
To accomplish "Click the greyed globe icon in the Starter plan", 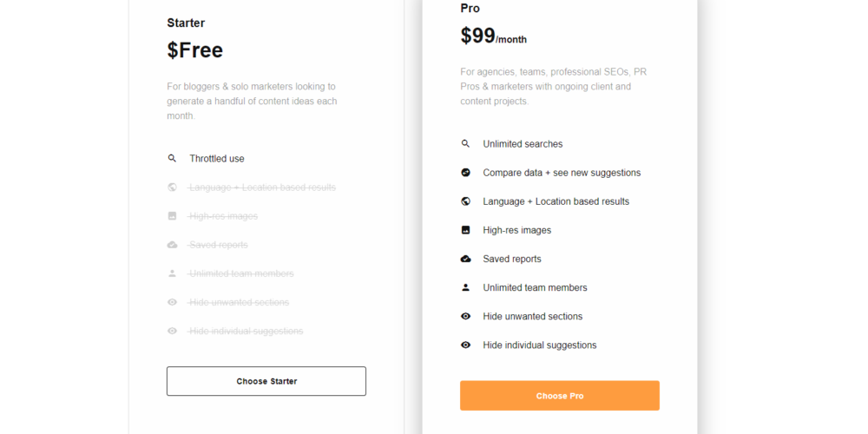I will [x=172, y=187].
